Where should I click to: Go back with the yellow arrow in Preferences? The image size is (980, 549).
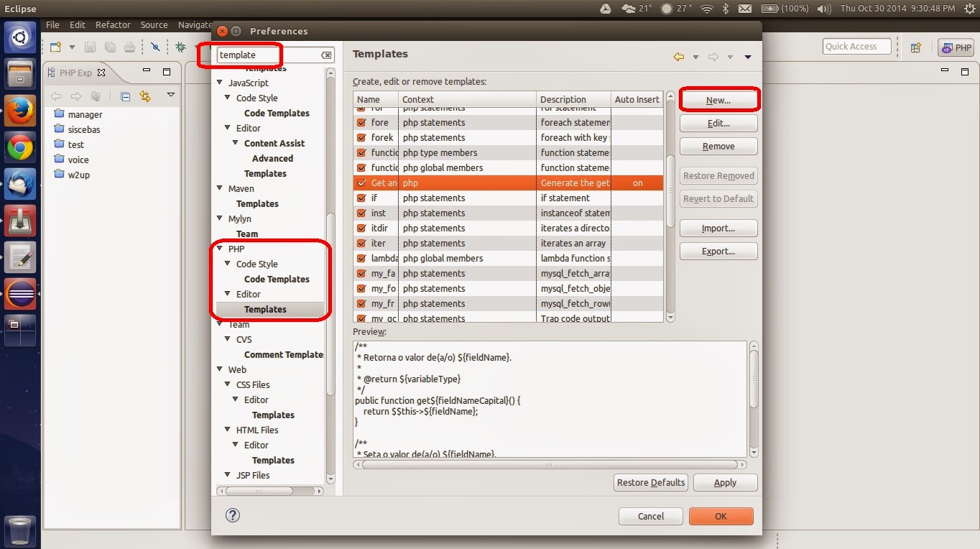[x=678, y=57]
